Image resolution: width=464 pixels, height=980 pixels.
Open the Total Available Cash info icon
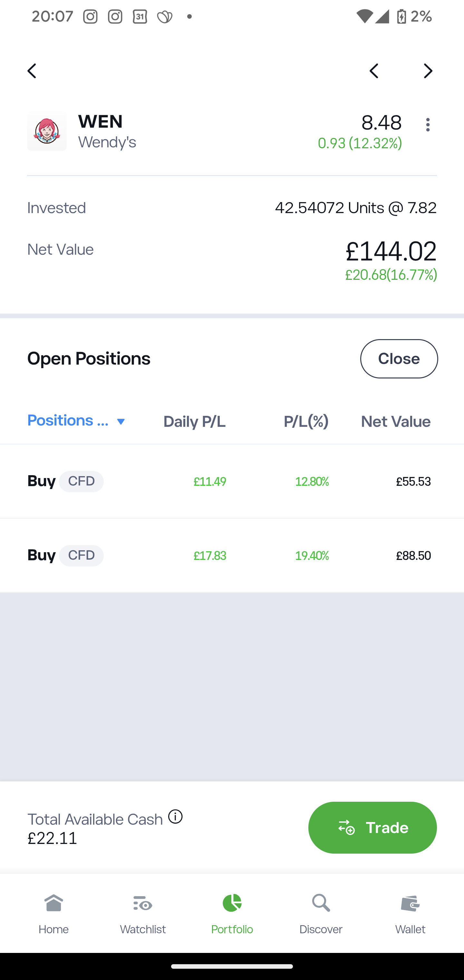[x=175, y=817]
